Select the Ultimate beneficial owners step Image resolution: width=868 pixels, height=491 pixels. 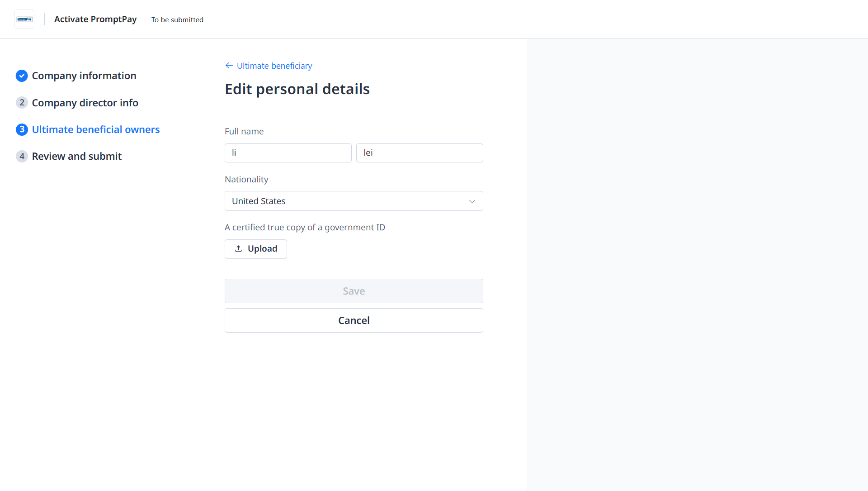pyautogui.click(x=96, y=129)
